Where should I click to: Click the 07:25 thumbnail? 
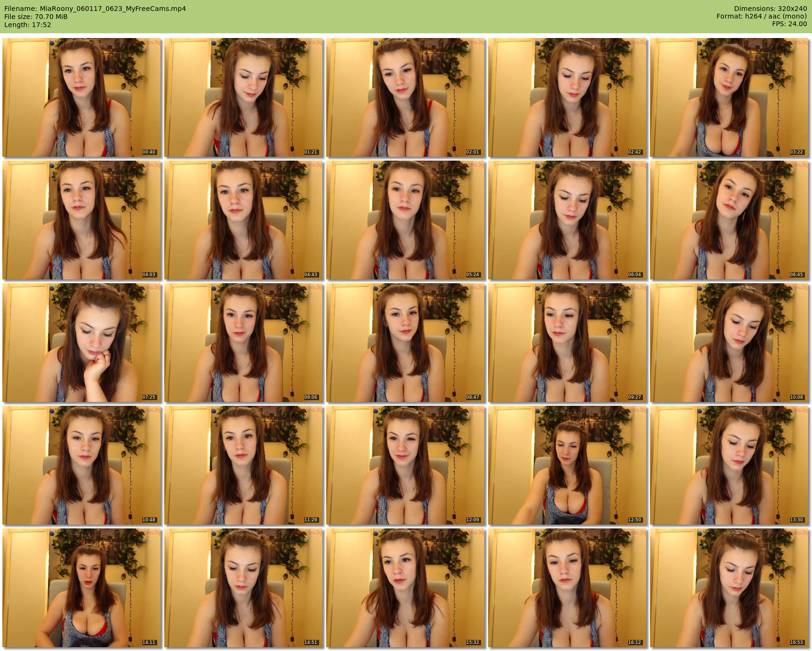click(82, 343)
